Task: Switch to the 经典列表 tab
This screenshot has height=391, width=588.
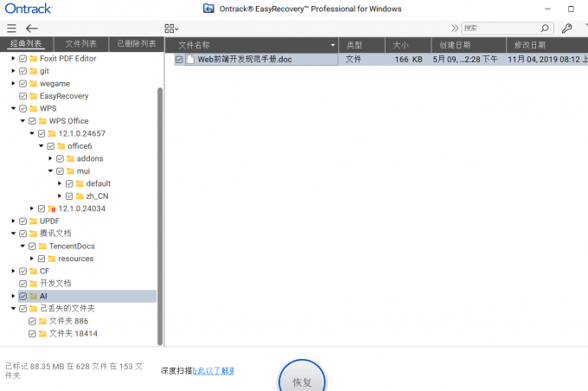Action: click(x=26, y=43)
